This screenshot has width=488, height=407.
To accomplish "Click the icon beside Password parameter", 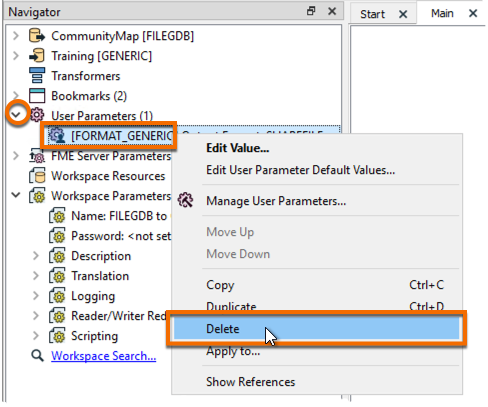I will [x=57, y=236].
